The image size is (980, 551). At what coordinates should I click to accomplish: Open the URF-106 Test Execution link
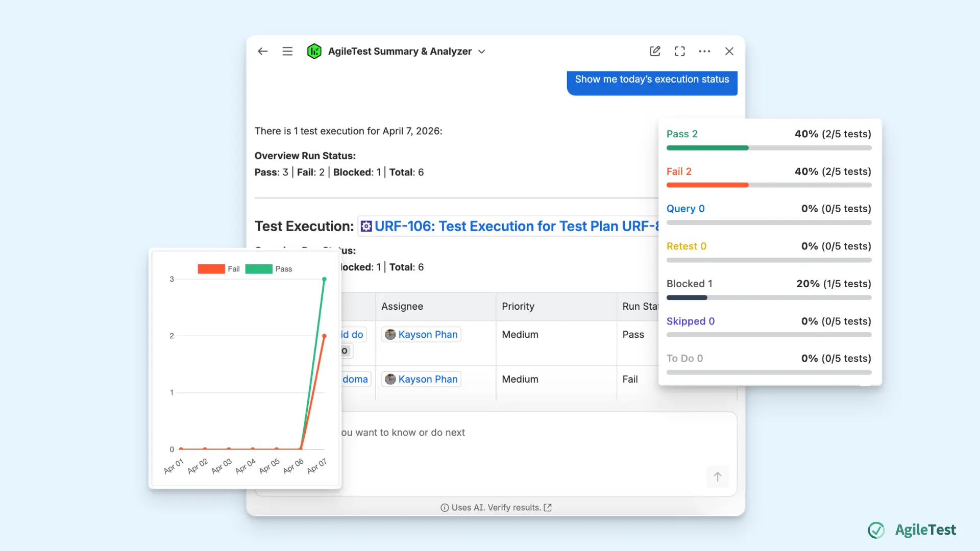(517, 226)
